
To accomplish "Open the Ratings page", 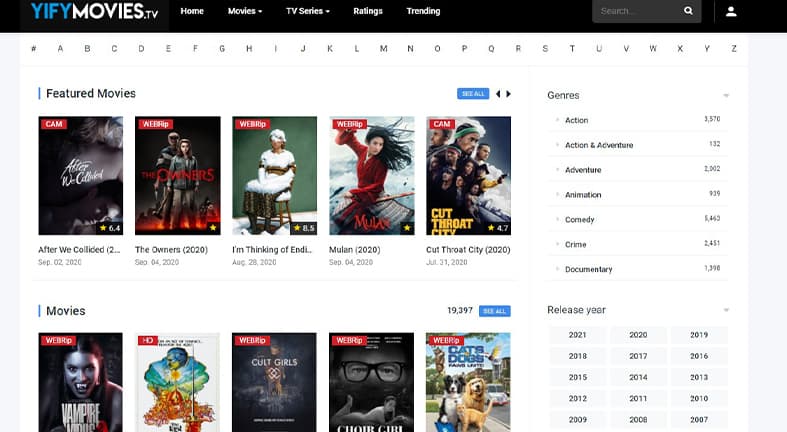I will [x=367, y=11].
